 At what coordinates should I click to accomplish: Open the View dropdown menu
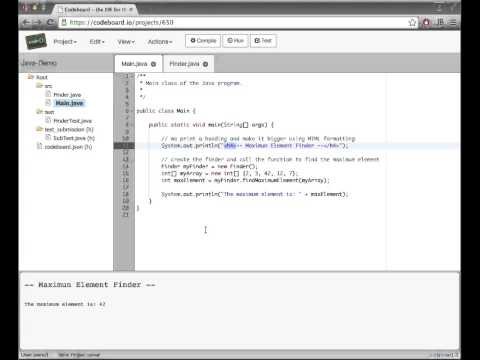coord(126,42)
